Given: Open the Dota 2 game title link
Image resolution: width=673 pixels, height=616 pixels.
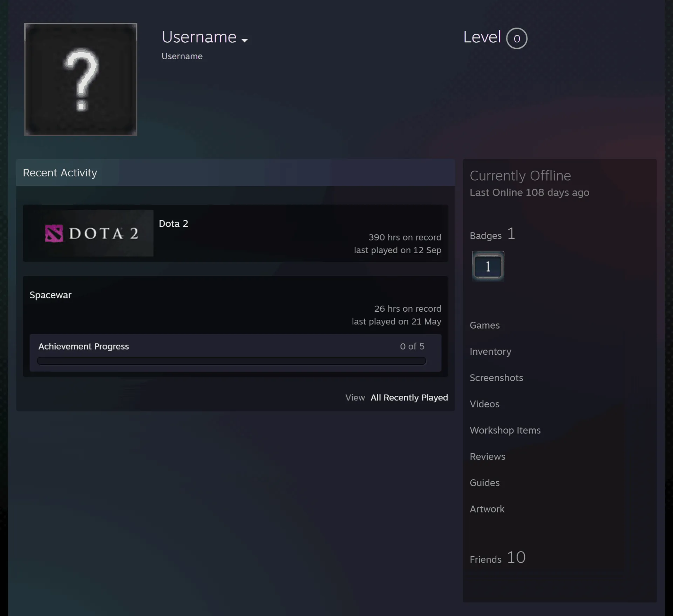Looking at the screenshot, I should click(174, 224).
